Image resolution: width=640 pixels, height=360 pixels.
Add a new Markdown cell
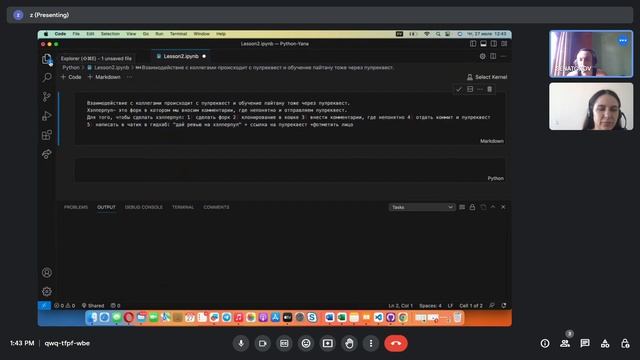[104, 77]
